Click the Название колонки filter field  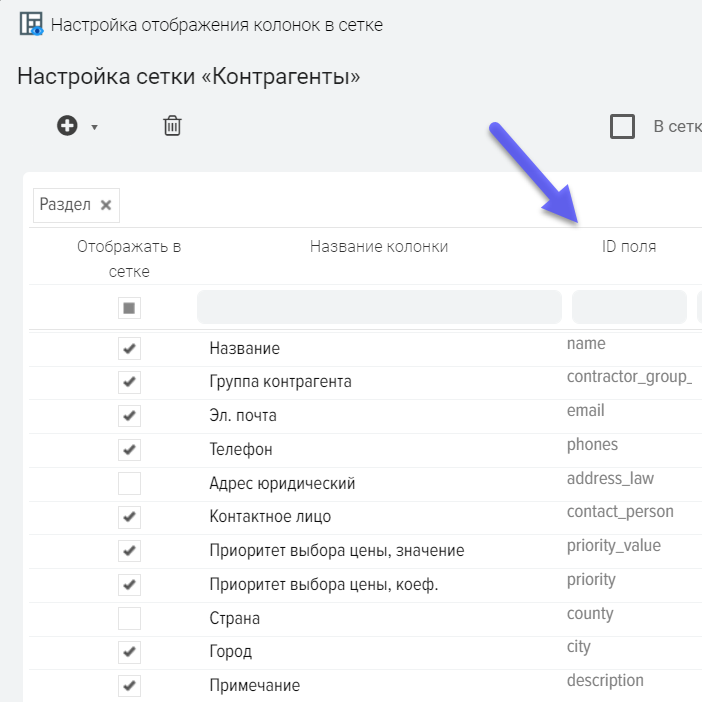point(379,307)
